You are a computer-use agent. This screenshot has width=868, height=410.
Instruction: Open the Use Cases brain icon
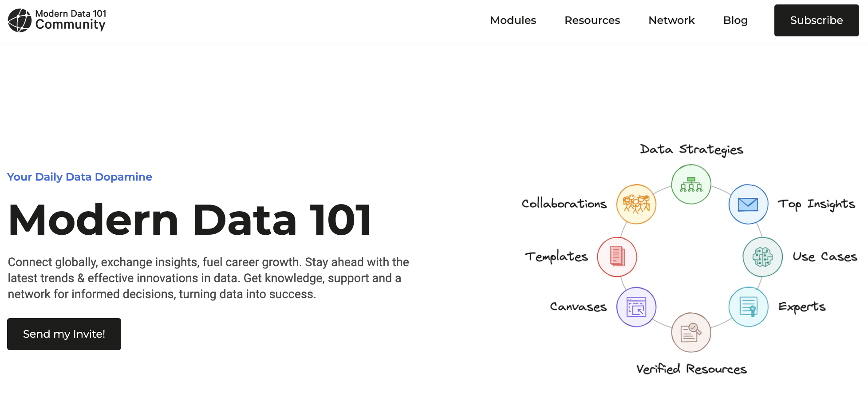pyautogui.click(x=762, y=257)
